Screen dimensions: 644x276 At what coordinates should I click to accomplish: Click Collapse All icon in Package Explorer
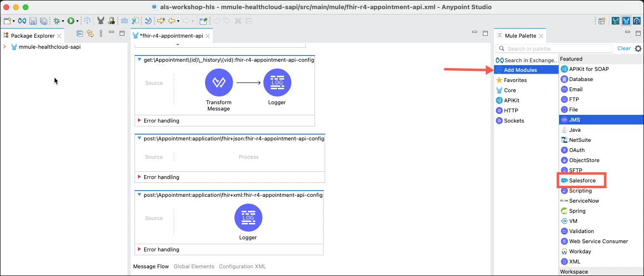80,33
